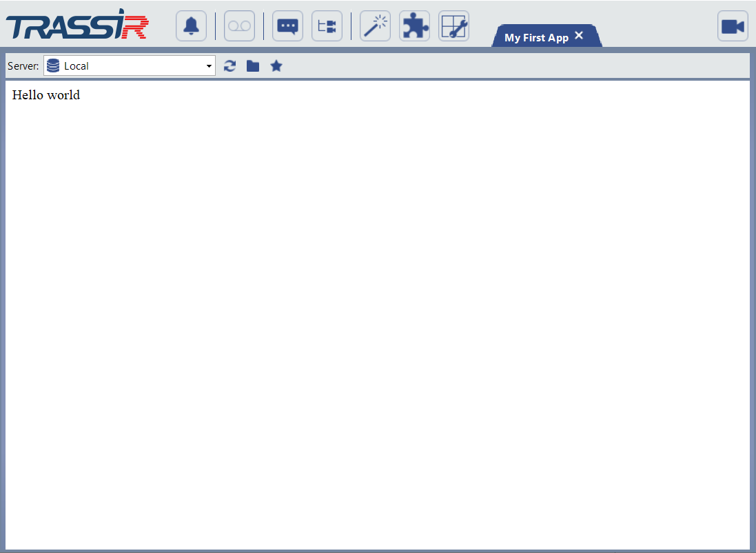
Task: Click the video camera button
Action: click(733, 26)
